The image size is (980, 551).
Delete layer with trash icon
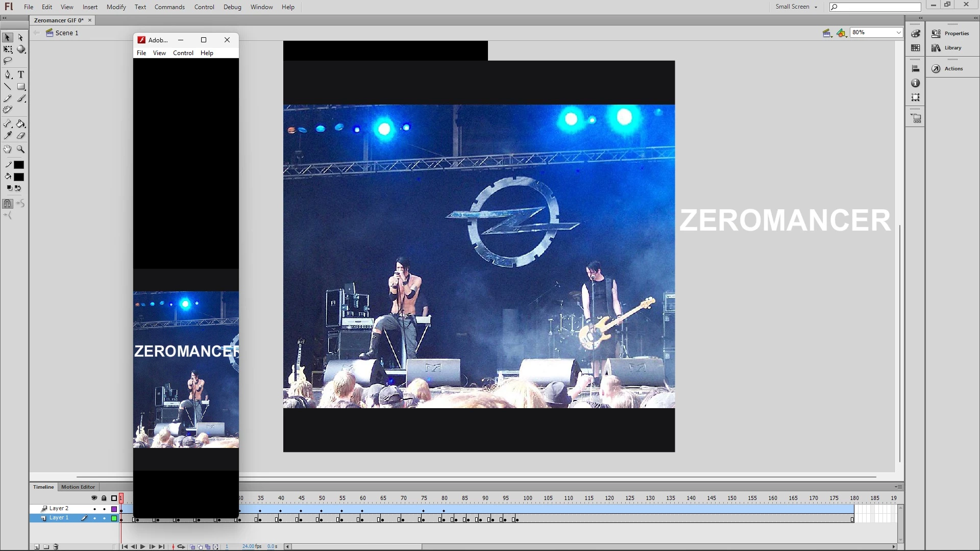56,546
